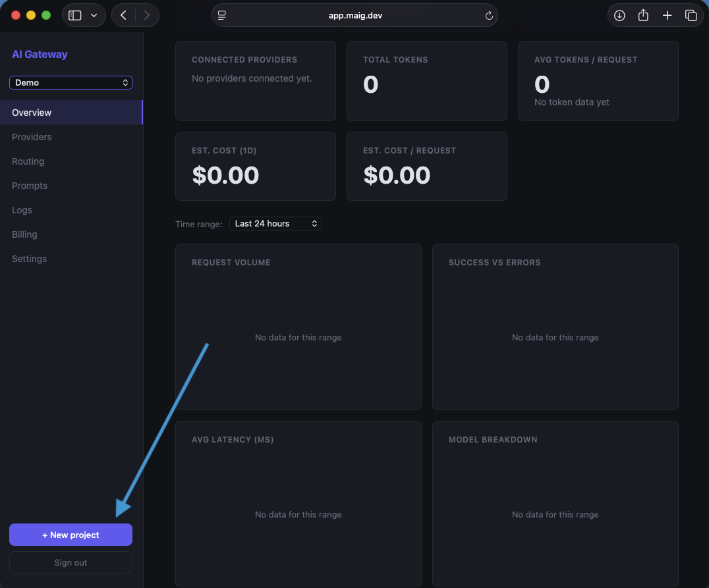
Task: Click the Est. Cost (1D) heading
Action: [x=224, y=151]
